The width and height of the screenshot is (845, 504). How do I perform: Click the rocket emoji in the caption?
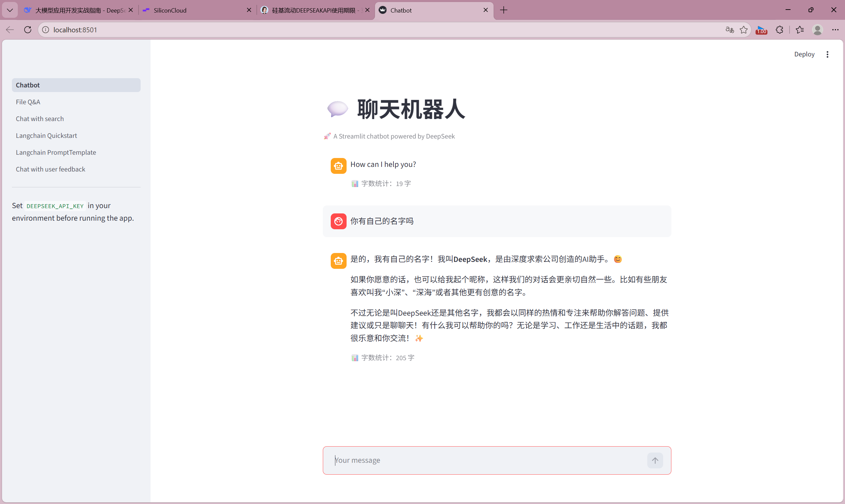click(327, 136)
